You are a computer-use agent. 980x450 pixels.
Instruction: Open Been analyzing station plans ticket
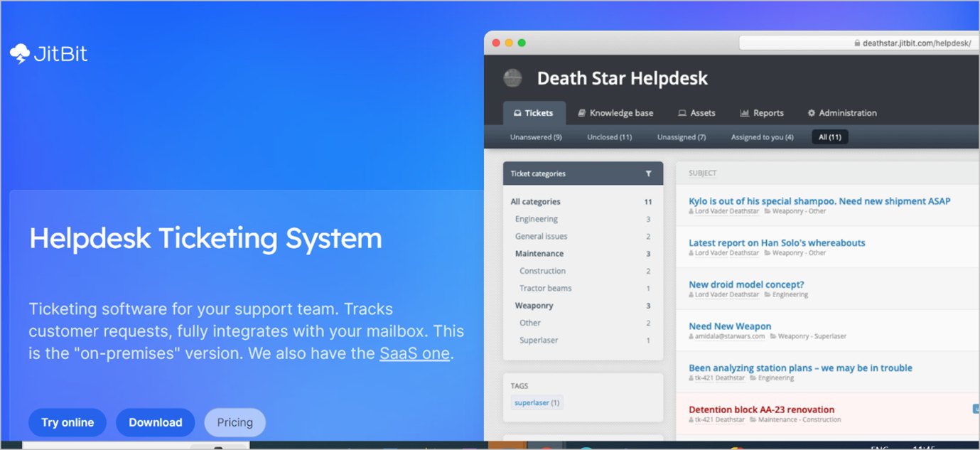click(x=800, y=368)
